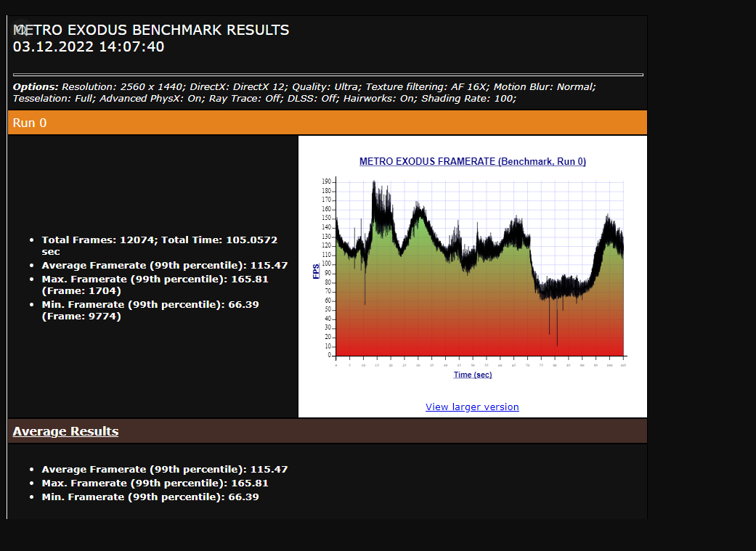Viewport: 756px width, 551px height.
Task: Click 'Total Frames: 12074; Total Time: 105.0572 sec'
Action: 160,245
